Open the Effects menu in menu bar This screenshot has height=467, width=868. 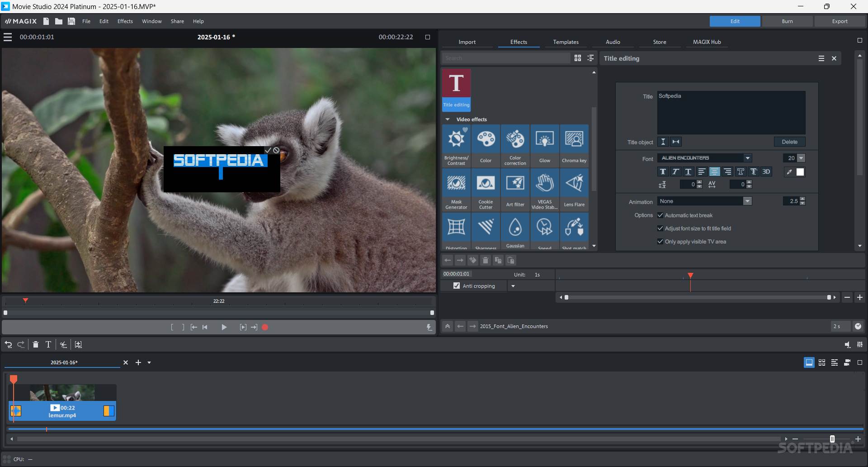(x=125, y=21)
